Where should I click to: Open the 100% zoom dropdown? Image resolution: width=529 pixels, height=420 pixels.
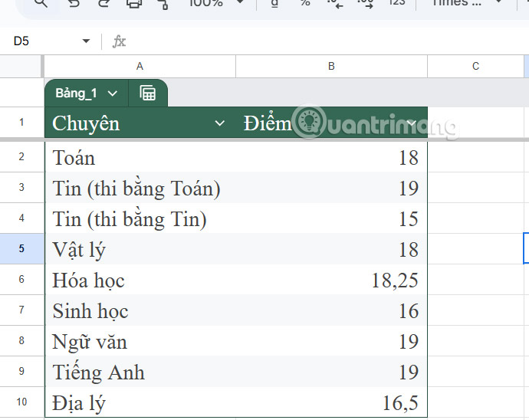click(x=215, y=3)
